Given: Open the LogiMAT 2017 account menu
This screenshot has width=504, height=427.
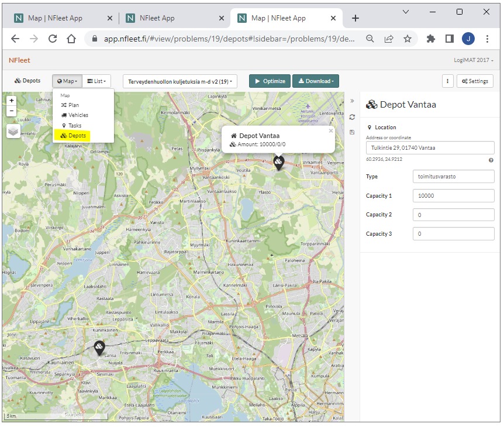Looking at the screenshot, I should [x=473, y=60].
